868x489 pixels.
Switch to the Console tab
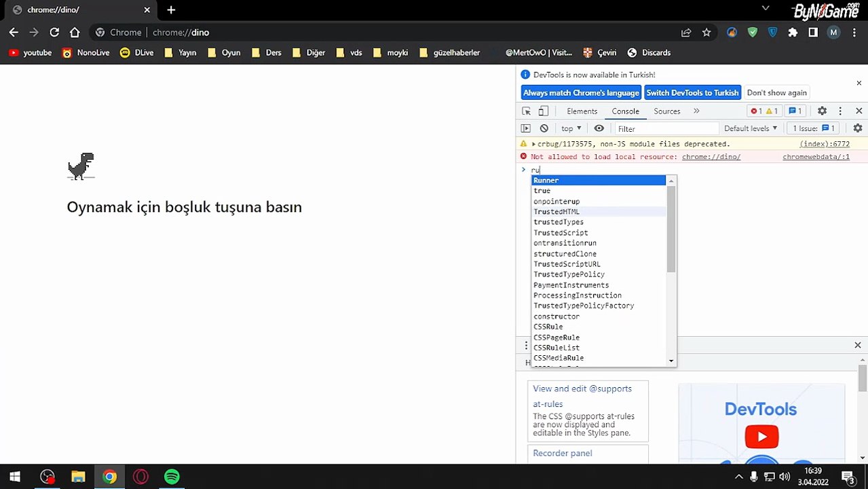625,111
